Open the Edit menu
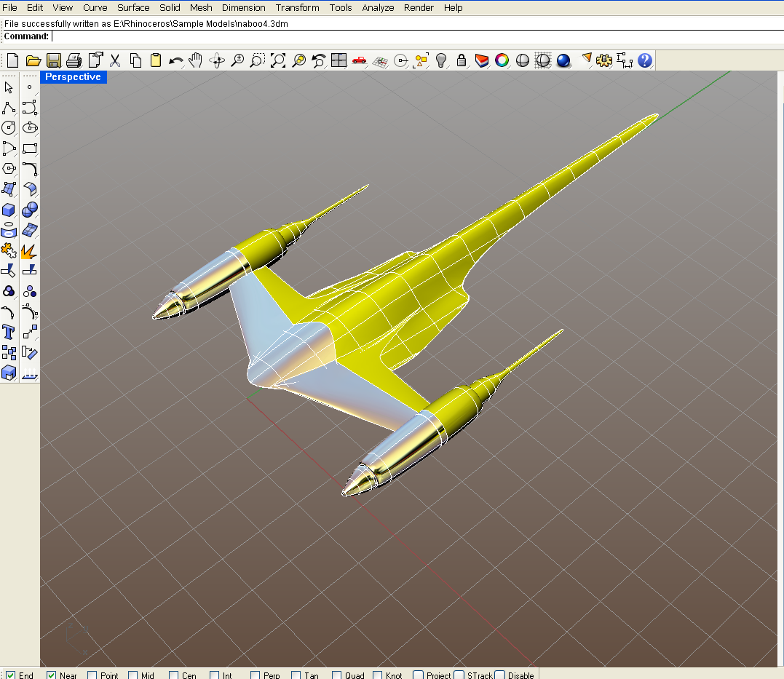Screen dimensions: 784x679 [x=35, y=7]
